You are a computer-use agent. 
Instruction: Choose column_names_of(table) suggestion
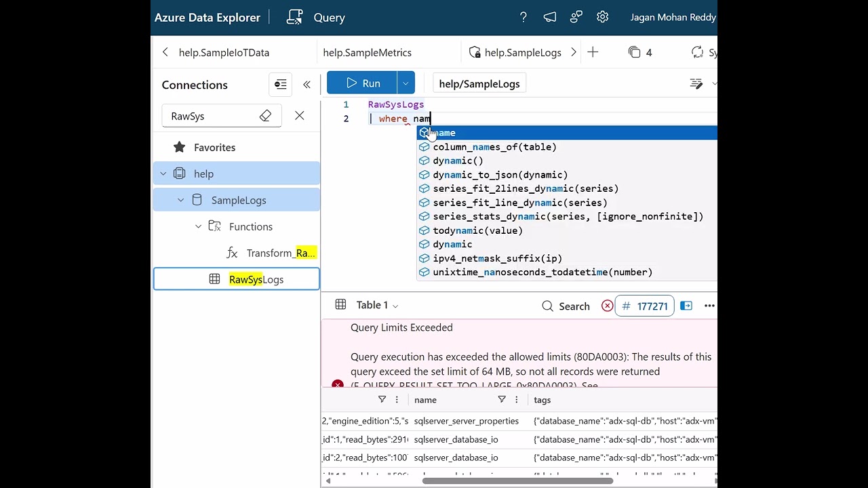[567, 147]
